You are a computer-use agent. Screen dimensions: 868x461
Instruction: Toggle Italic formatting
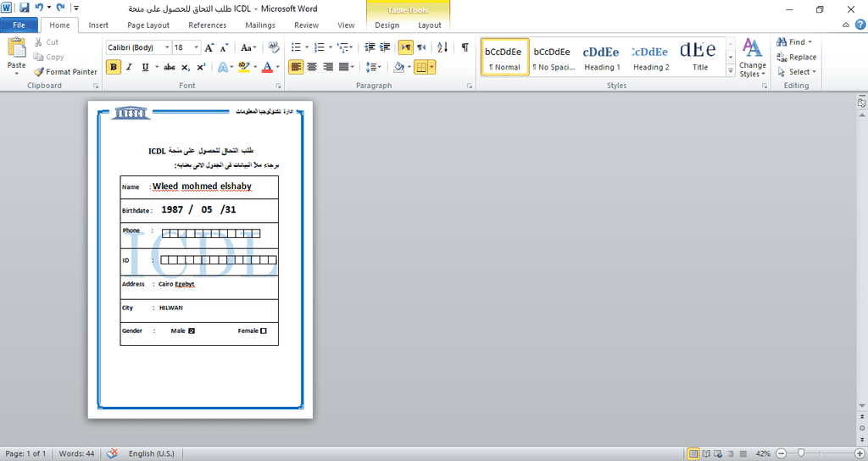pyautogui.click(x=129, y=67)
